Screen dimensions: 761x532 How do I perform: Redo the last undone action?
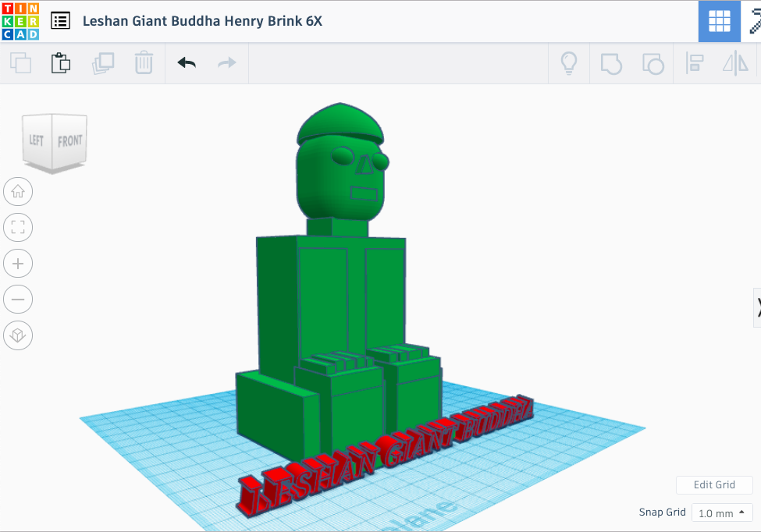pyautogui.click(x=226, y=63)
